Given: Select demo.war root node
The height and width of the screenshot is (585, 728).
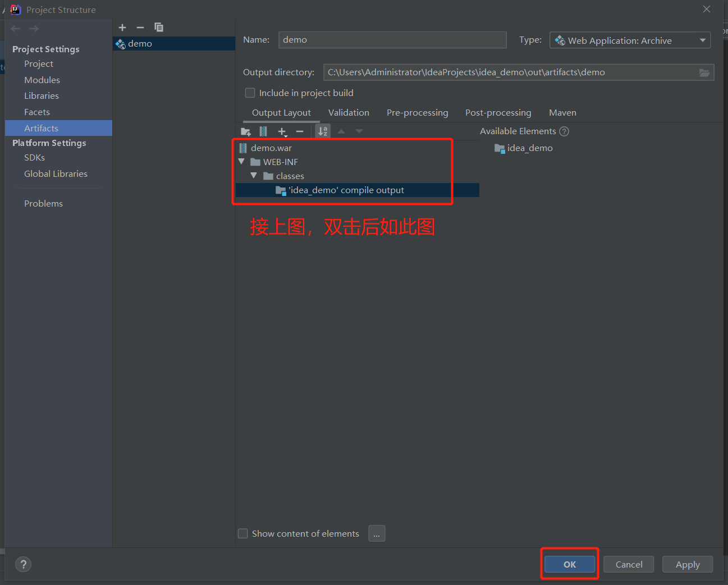Looking at the screenshot, I should coord(357,148).
